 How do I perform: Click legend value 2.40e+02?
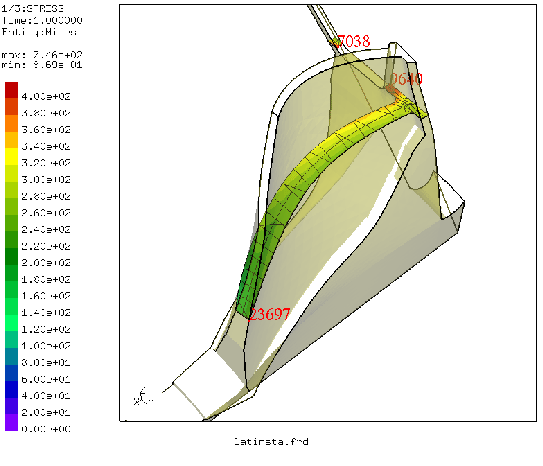[x=46, y=229]
